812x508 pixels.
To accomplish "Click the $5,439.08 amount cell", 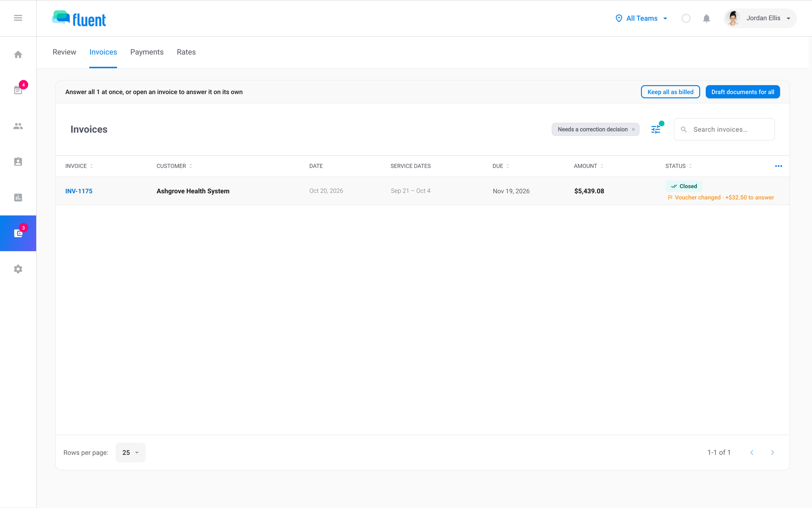I will tap(589, 191).
